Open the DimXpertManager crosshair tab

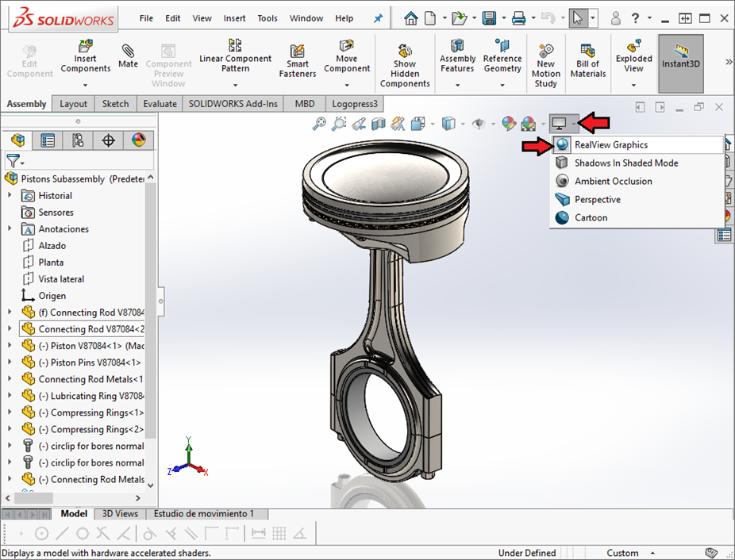click(x=108, y=140)
